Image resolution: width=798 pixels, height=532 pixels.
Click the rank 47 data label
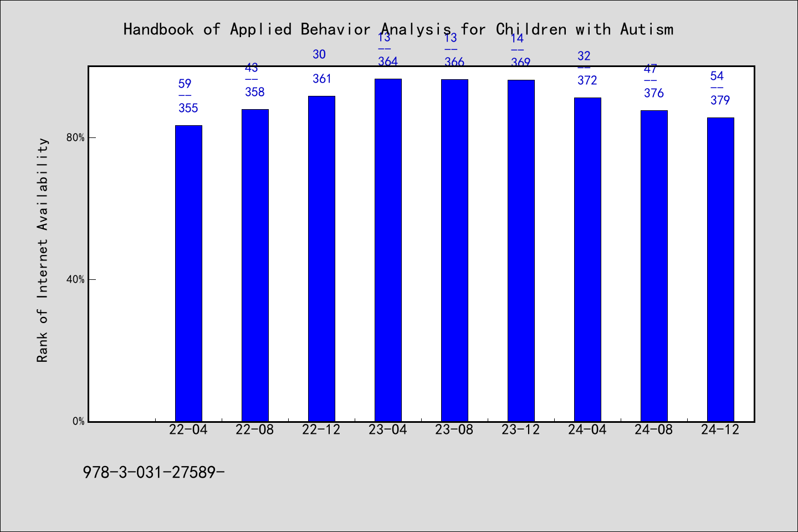[651, 69]
